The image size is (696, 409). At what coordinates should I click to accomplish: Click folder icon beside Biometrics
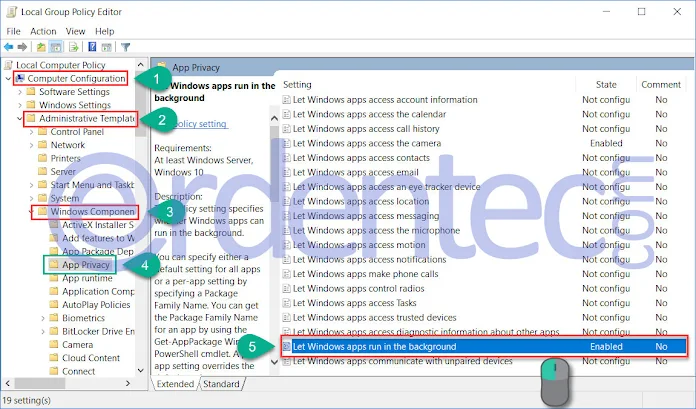tap(54, 318)
